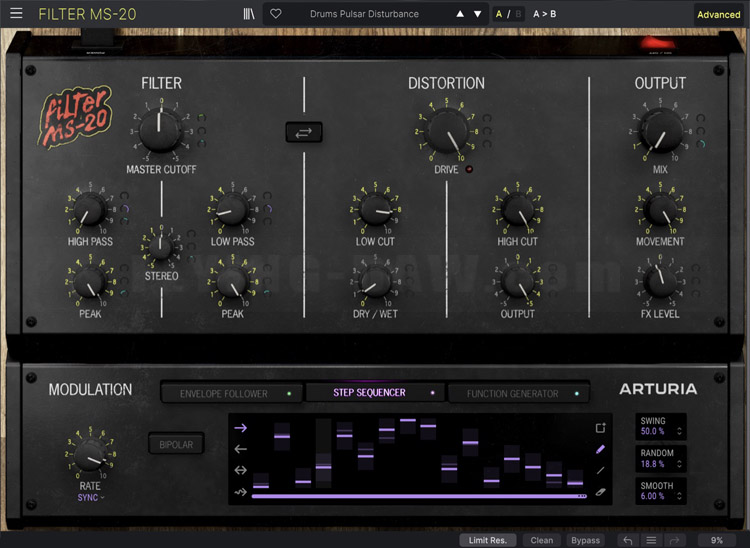Toggle Function Generator enable dot
The width and height of the screenshot is (750, 548).
(x=576, y=394)
